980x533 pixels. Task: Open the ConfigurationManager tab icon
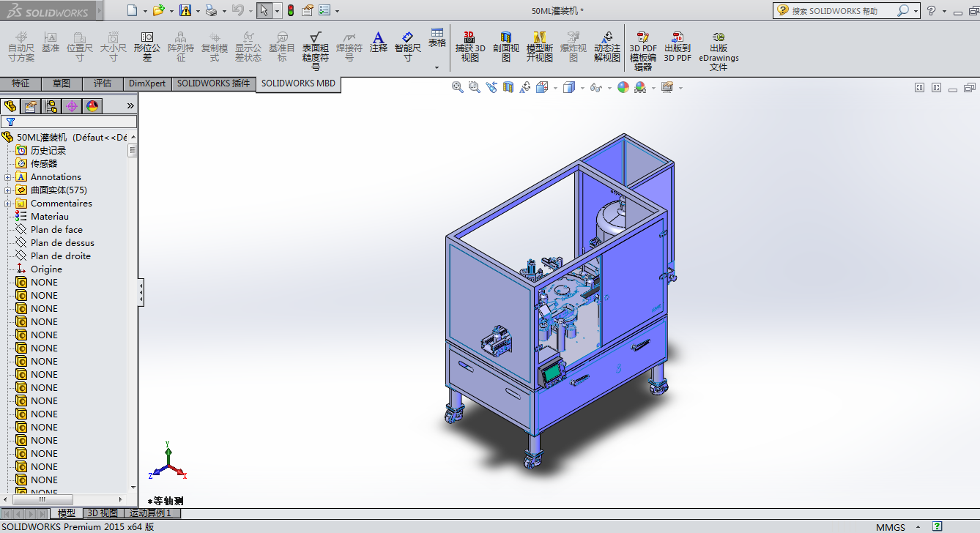[x=51, y=106]
